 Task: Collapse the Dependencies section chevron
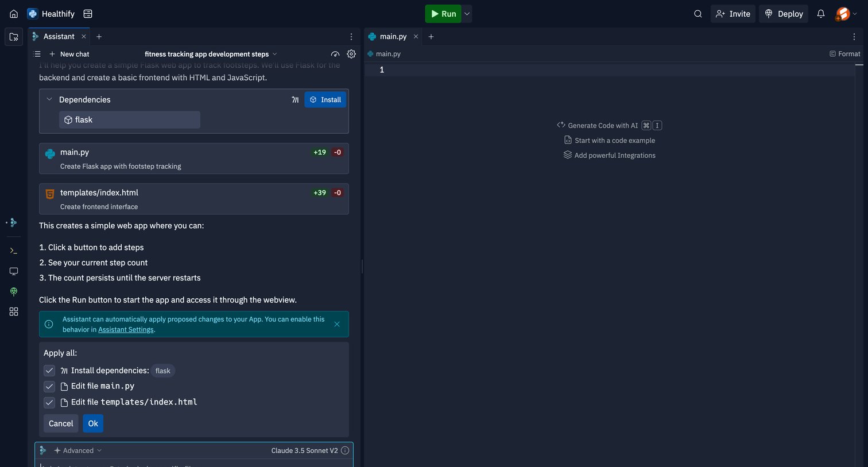point(49,99)
